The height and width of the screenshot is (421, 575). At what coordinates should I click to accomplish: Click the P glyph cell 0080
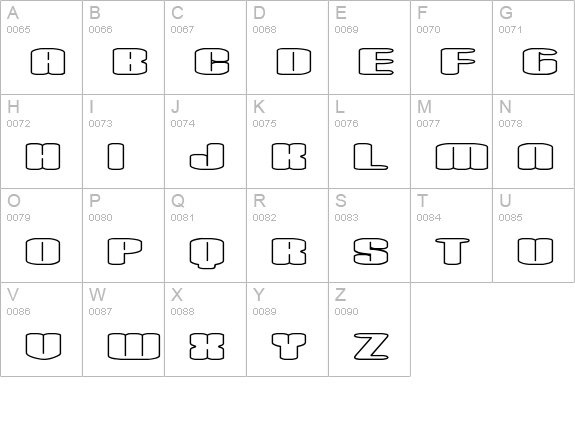(x=124, y=235)
